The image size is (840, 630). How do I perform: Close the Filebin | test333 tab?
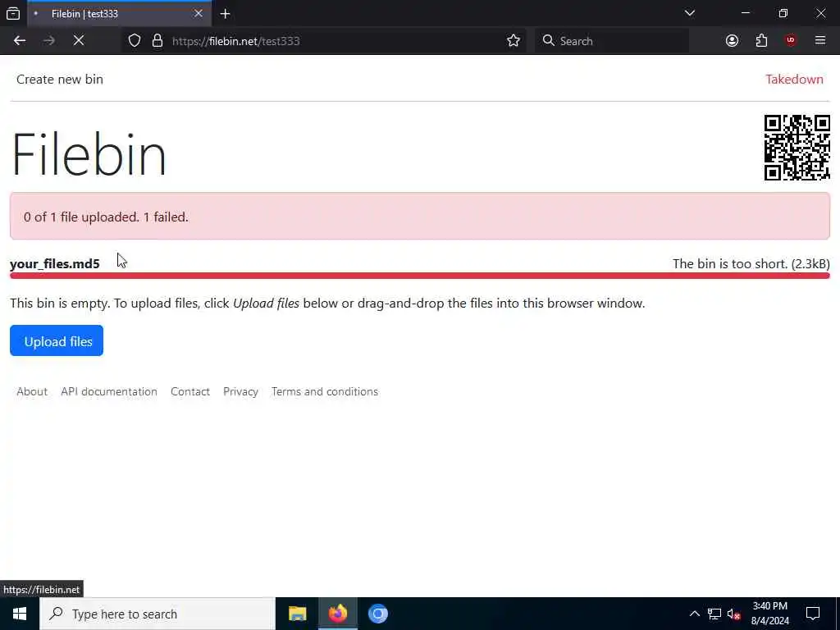[x=199, y=13]
